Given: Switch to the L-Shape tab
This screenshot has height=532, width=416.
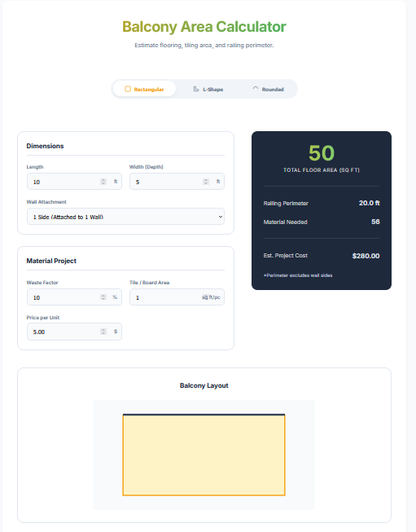Looking at the screenshot, I should point(208,89).
